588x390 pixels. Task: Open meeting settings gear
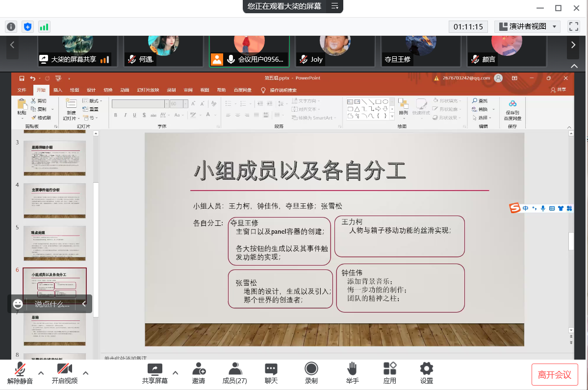(426, 369)
